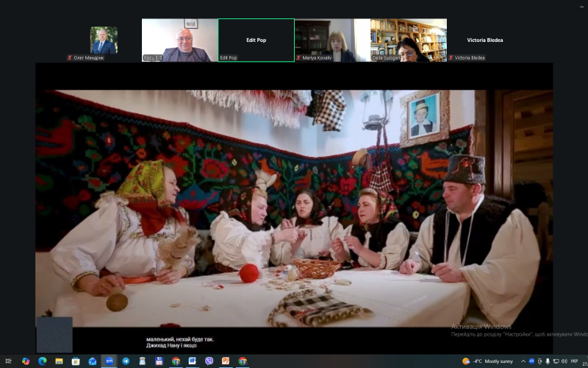The height and width of the screenshot is (368, 588).
Task: Open the Viber taskbar icon
Action: point(209,361)
